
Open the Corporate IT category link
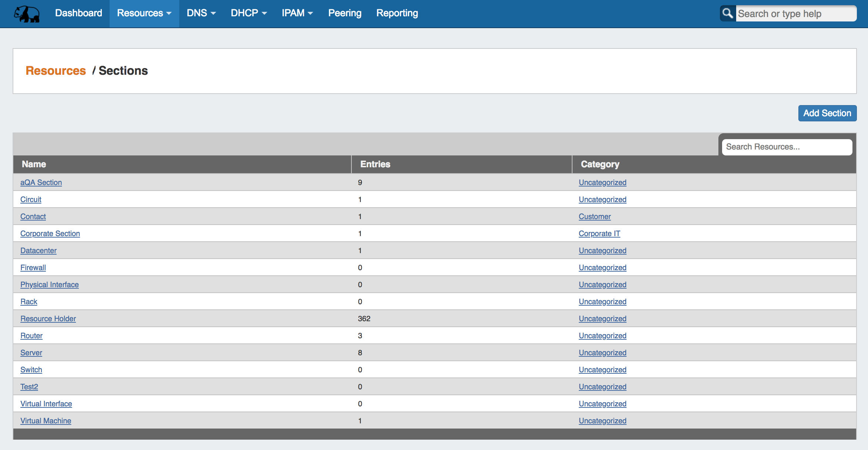click(599, 234)
